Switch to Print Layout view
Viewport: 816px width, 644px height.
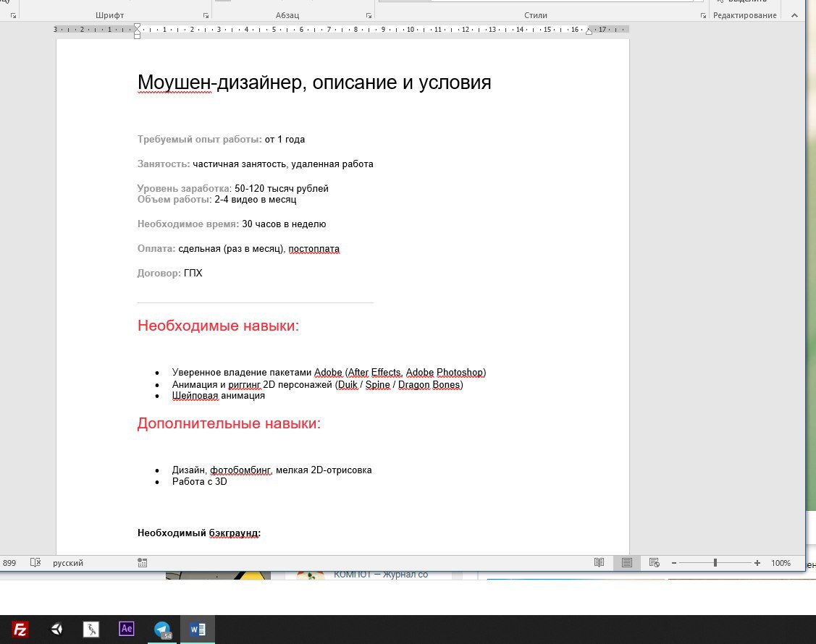[x=626, y=563]
